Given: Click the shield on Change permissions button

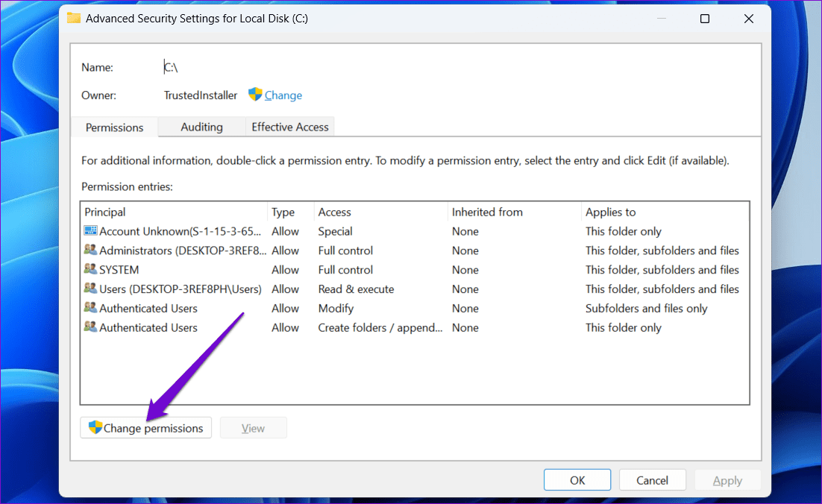Looking at the screenshot, I should point(95,427).
